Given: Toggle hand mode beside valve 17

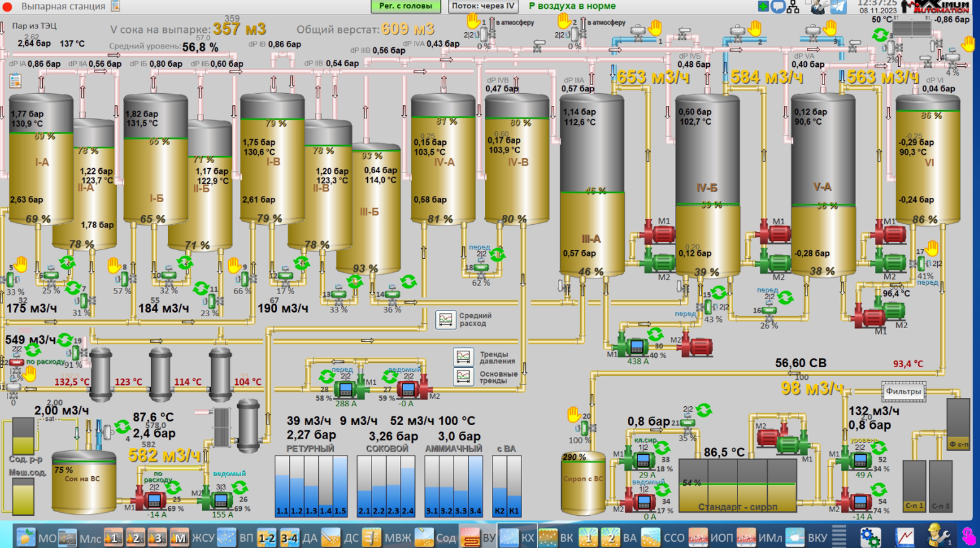Looking at the screenshot, I should click(932, 248).
